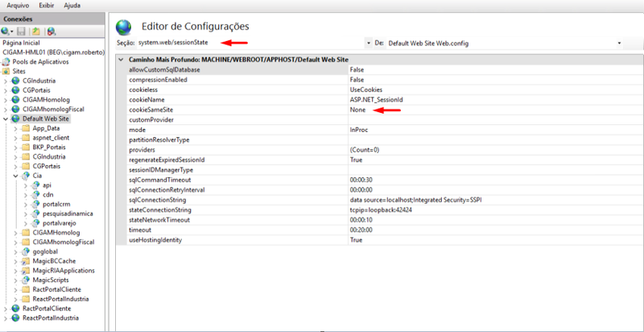644x332 pixels.
Task: Click the goglobal application icon
Action: point(26,251)
